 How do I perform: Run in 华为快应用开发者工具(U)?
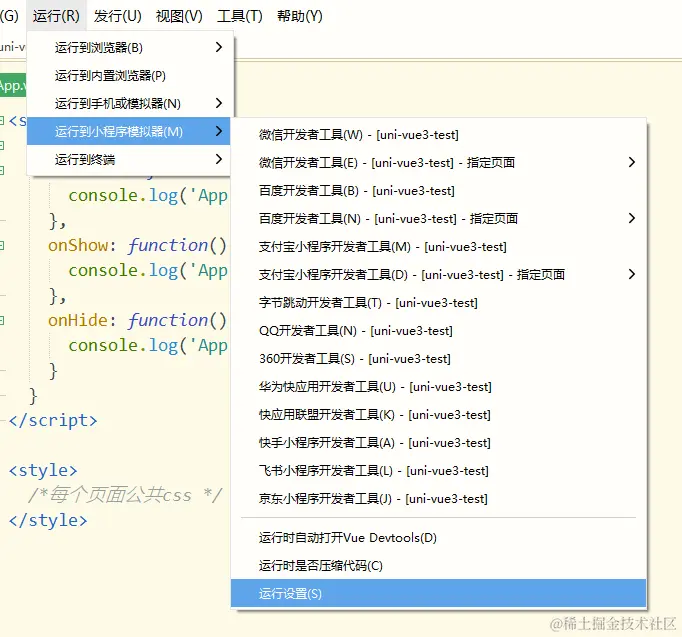[438, 387]
